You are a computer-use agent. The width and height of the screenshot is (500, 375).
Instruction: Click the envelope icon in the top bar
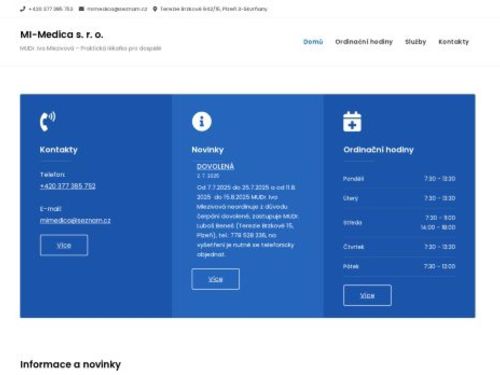click(81, 9)
